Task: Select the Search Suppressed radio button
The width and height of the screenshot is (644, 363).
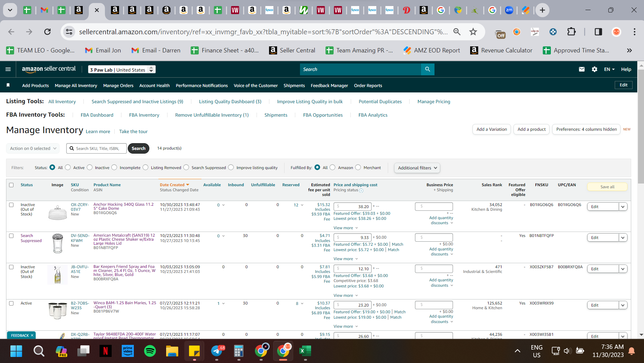Action: pos(186,167)
